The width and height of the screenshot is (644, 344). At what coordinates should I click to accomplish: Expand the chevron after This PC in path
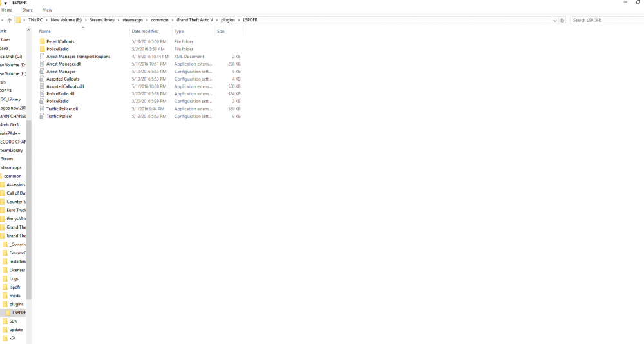point(46,20)
